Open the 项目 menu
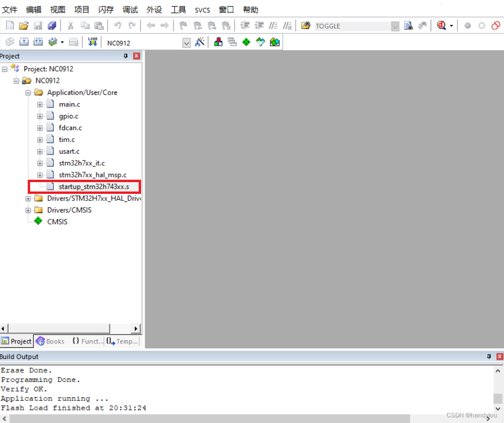The width and height of the screenshot is (504, 423). click(x=82, y=10)
